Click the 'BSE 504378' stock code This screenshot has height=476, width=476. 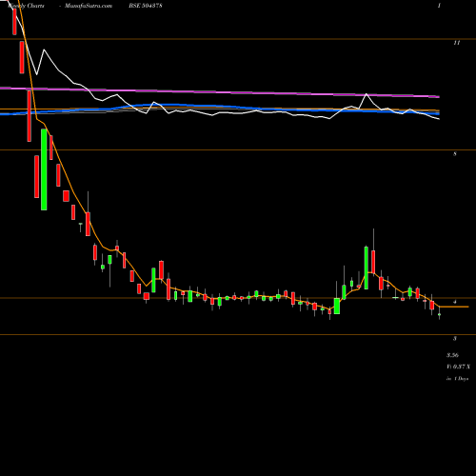(146, 6)
